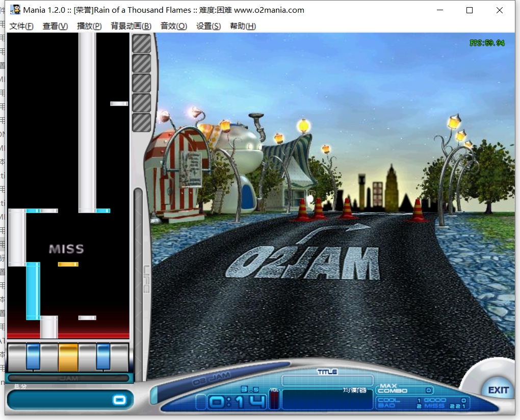
Task: Minimize the Mania window
Action: tap(440, 10)
